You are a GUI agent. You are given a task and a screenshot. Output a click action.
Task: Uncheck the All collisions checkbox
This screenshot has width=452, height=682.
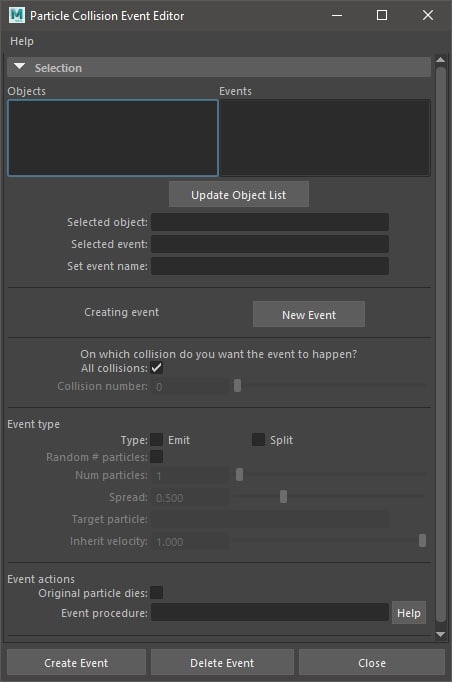tap(157, 368)
